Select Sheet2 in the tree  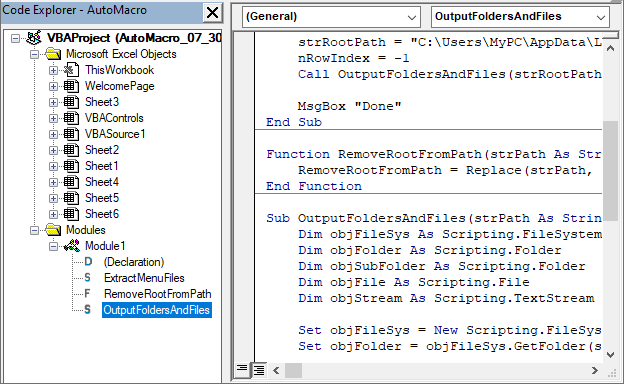point(102,150)
